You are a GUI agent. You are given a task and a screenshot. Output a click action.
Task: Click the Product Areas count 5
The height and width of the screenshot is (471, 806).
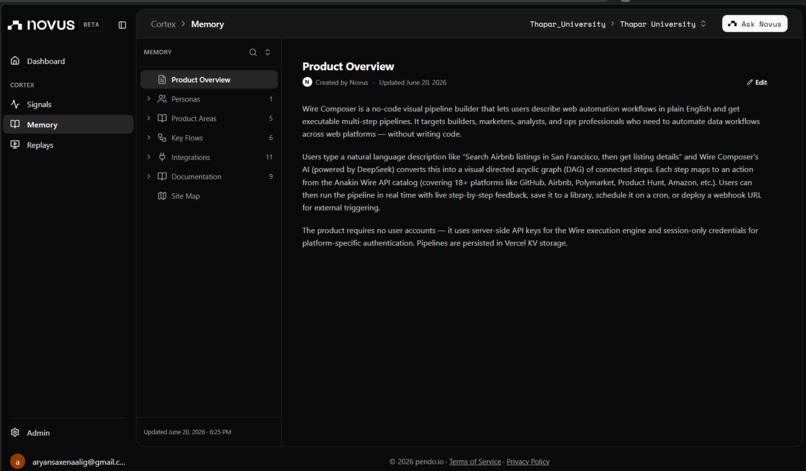[x=271, y=118]
